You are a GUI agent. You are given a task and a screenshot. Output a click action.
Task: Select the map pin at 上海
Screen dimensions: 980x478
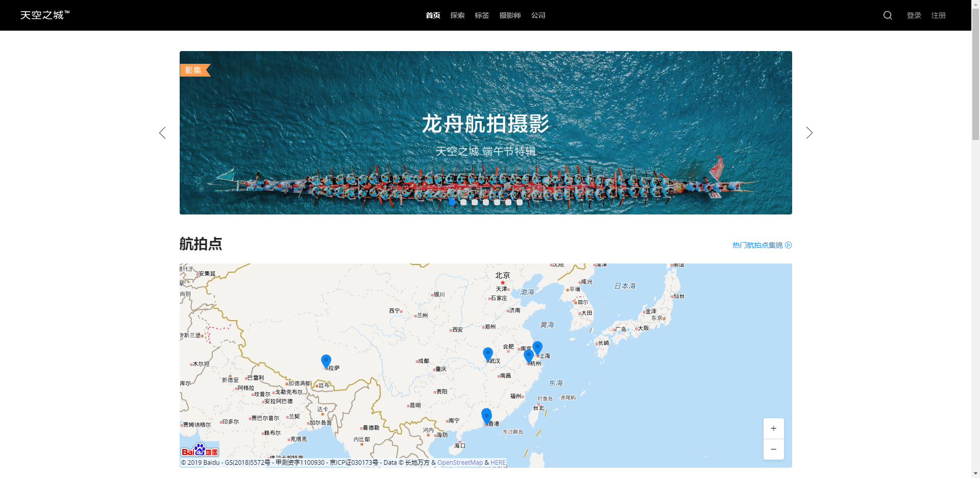coord(537,348)
